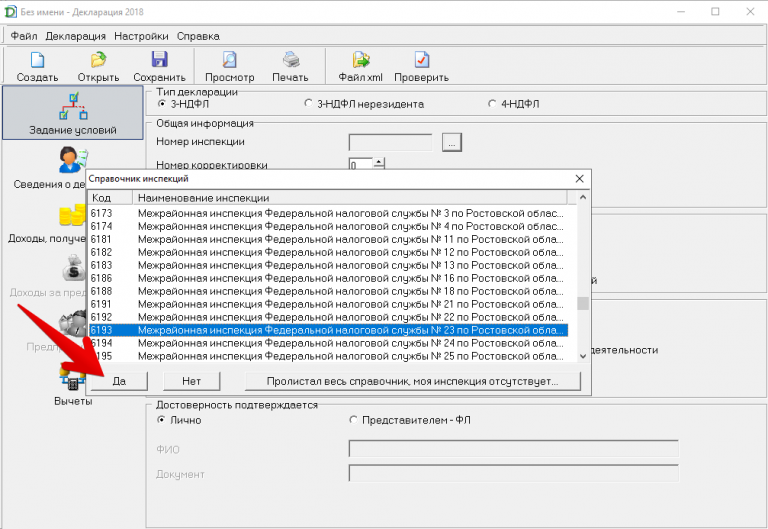Open the inspection lookup ellipsis button

pos(451,143)
